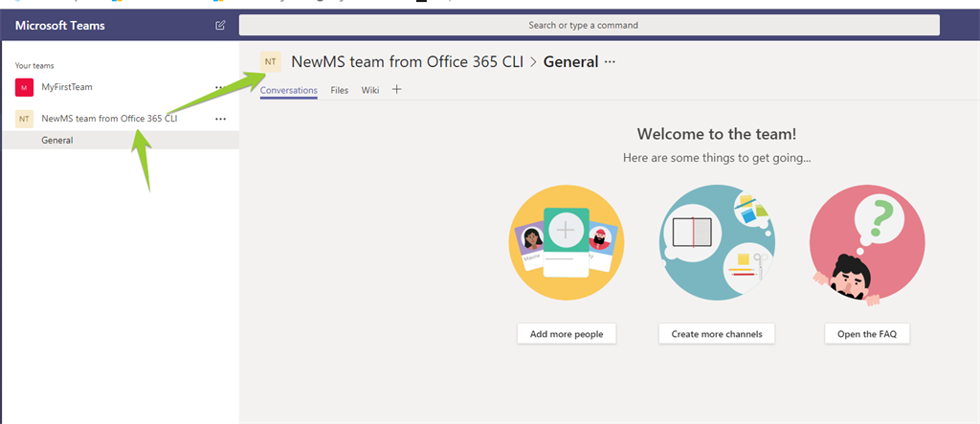Screen dimensions: 980x424
Task: Switch to the Conversations tab
Action: point(288,91)
